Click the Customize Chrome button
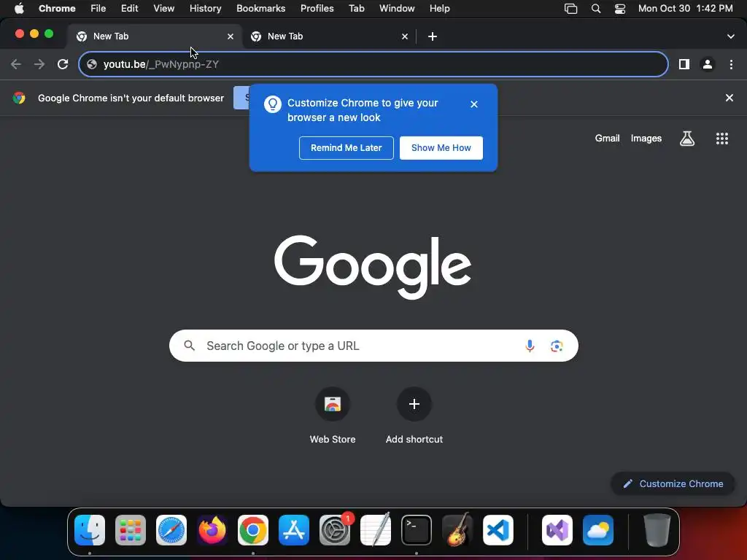747x560 pixels. coord(673,484)
